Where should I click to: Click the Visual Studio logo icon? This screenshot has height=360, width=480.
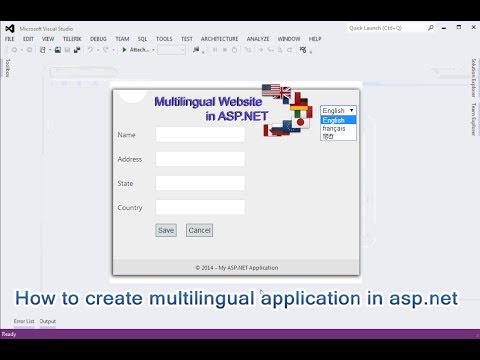[10, 29]
